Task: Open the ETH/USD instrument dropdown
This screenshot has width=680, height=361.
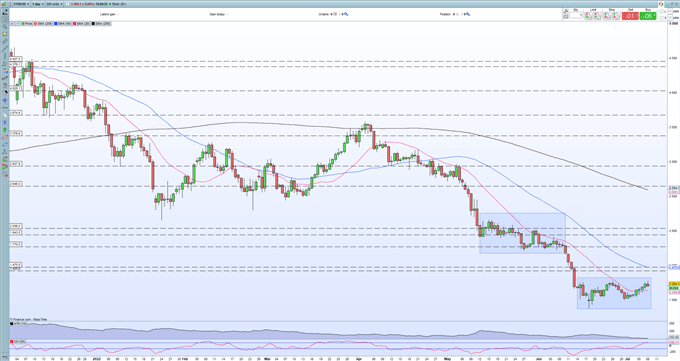Action: click(20, 3)
